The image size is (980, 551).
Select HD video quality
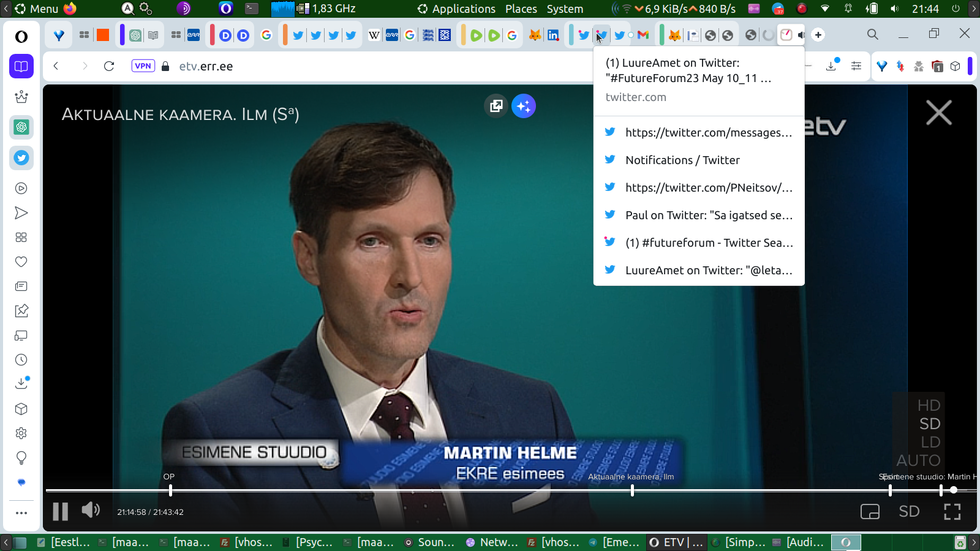click(929, 405)
